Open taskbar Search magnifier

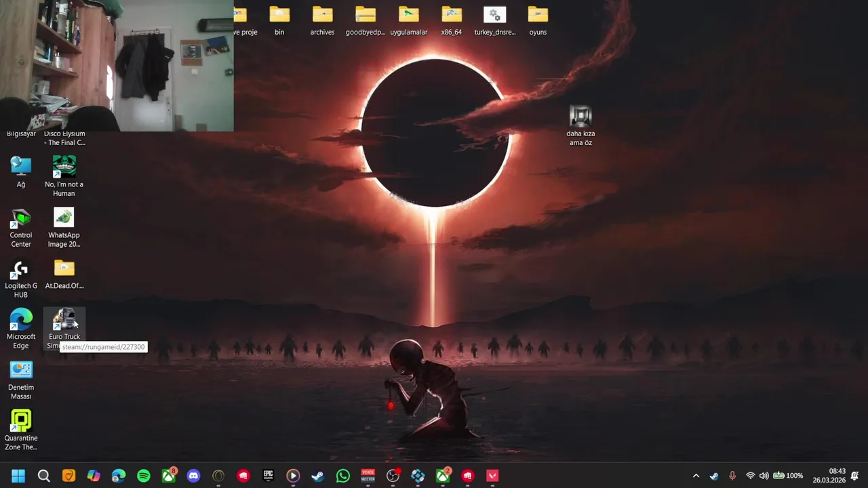click(x=43, y=476)
